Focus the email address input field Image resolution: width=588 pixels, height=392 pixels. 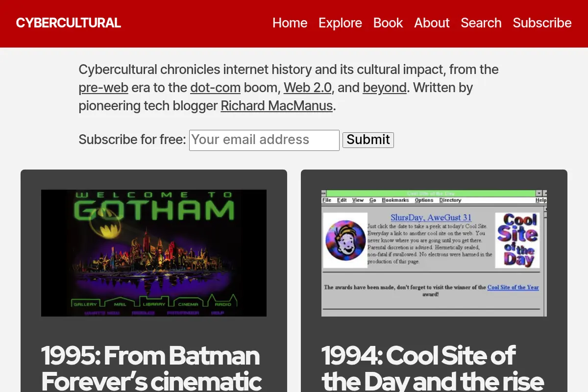click(264, 140)
